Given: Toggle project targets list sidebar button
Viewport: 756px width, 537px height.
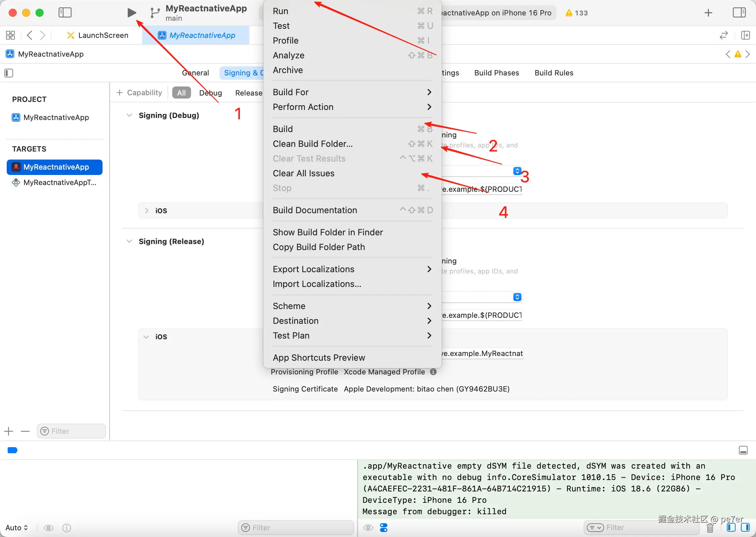Looking at the screenshot, I should pyautogui.click(x=9, y=73).
